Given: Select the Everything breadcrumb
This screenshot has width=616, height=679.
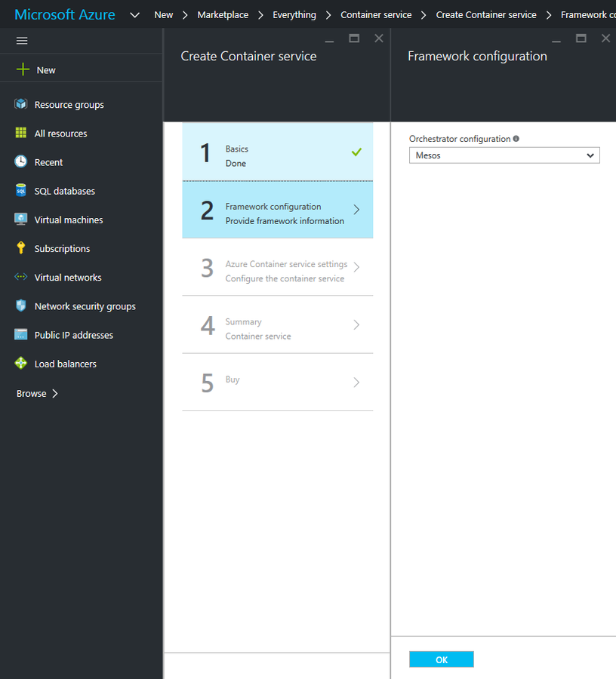Looking at the screenshot, I should pyautogui.click(x=294, y=15).
